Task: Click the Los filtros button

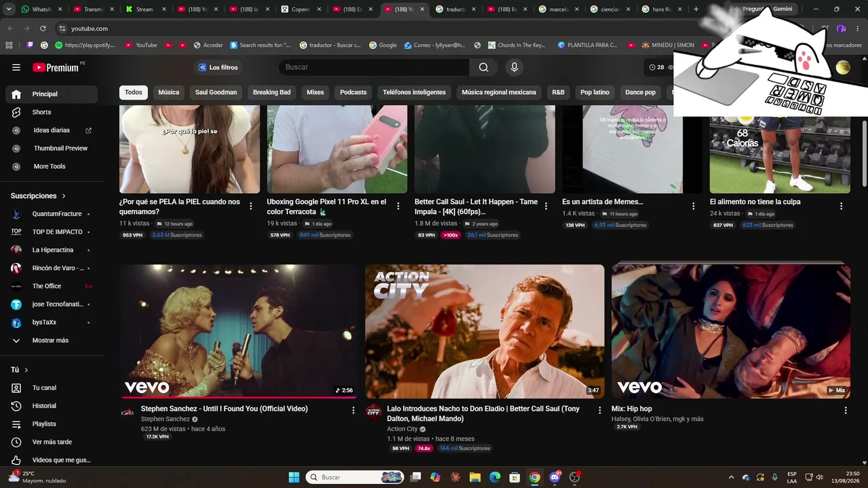Action: 218,67
